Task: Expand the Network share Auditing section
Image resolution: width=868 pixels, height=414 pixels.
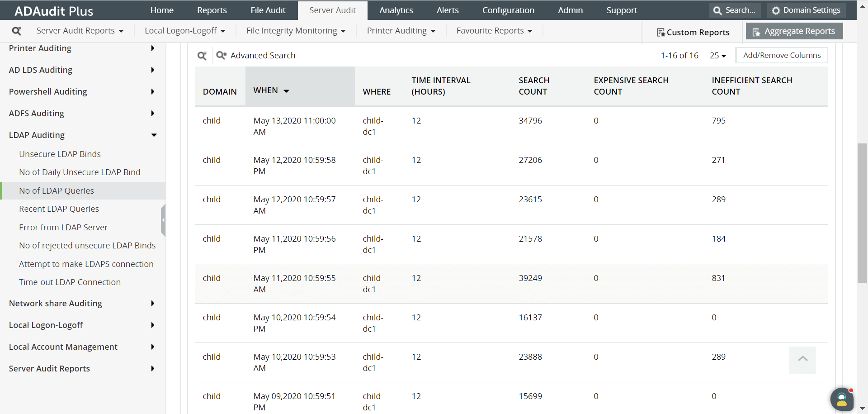Action: (x=153, y=303)
